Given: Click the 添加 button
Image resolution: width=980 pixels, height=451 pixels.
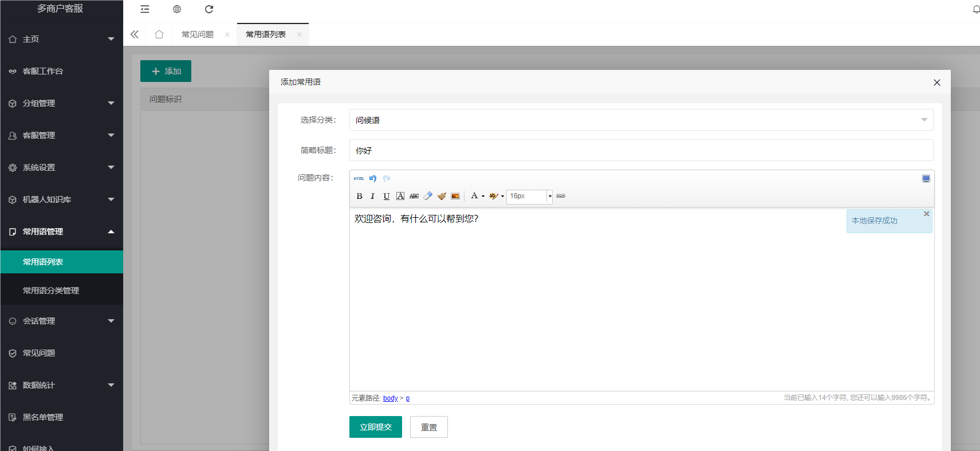Looking at the screenshot, I should pyautogui.click(x=166, y=71).
